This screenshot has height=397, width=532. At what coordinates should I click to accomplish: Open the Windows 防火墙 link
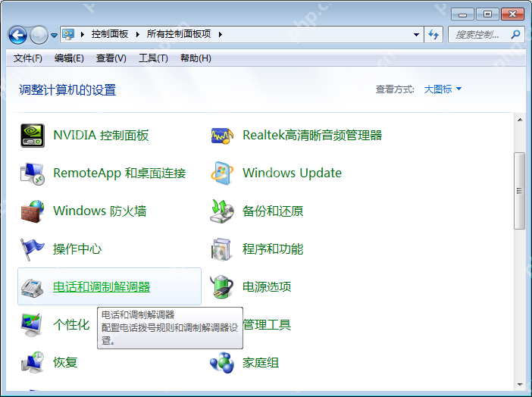tap(100, 211)
